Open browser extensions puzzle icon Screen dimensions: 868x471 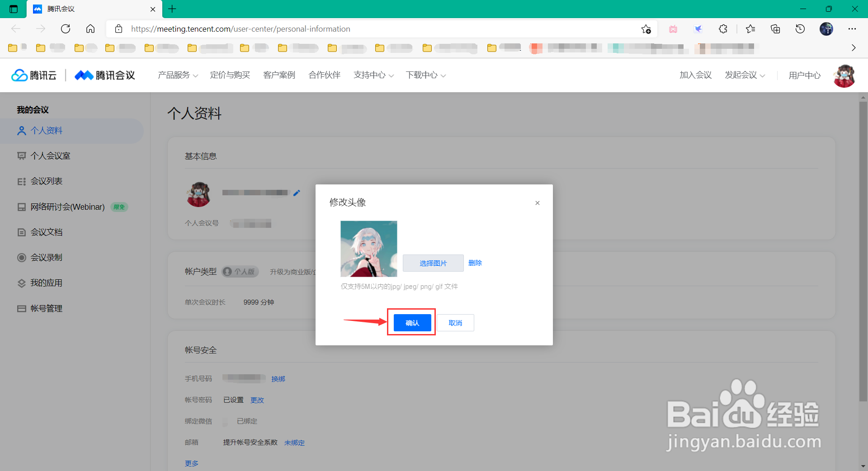(723, 29)
